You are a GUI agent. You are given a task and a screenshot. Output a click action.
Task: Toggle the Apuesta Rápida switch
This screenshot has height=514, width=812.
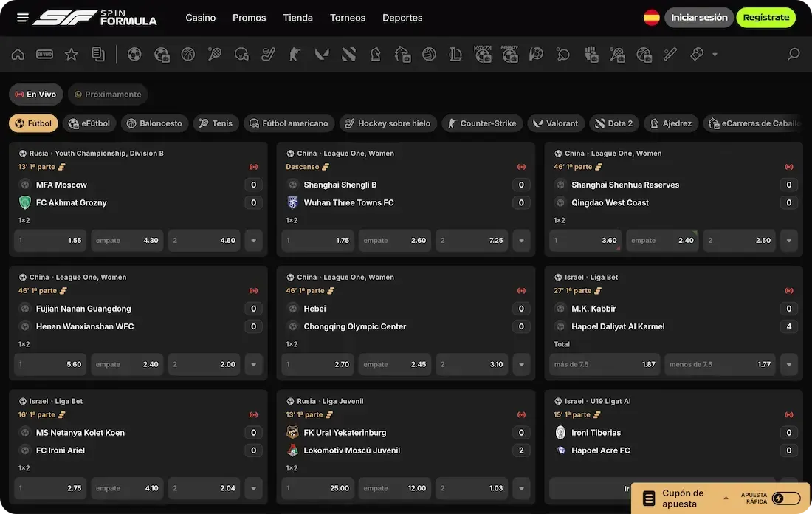tap(786, 498)
